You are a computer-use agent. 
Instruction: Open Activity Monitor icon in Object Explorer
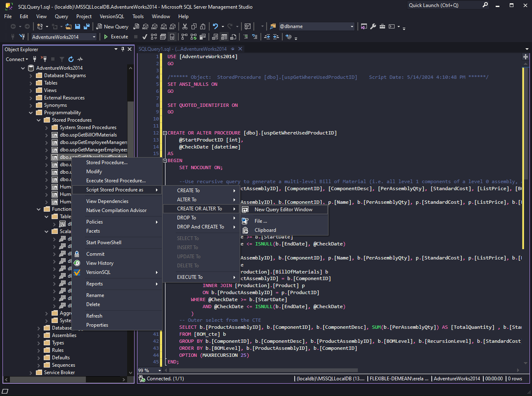coord(80,59)
